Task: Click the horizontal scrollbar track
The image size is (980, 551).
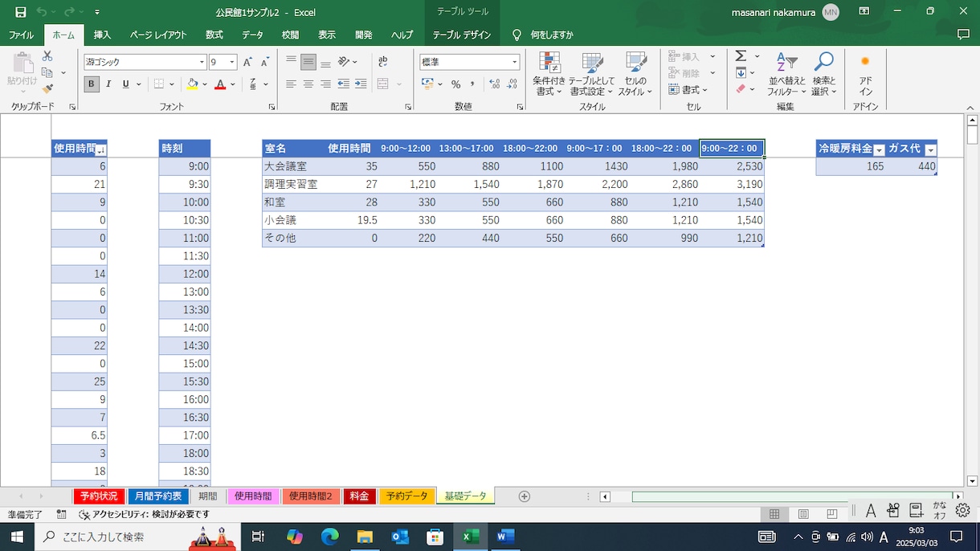Action: (782, 496)
